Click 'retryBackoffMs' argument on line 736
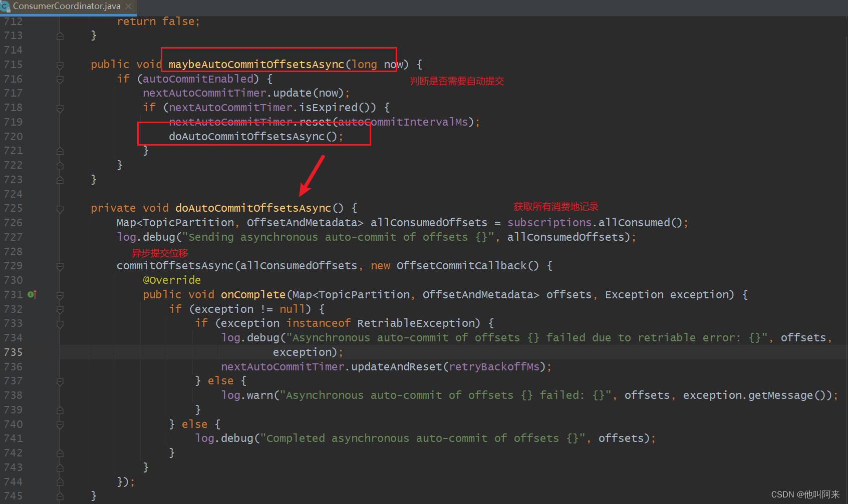This screenshot has width=848, height=504. coord(494,367)
